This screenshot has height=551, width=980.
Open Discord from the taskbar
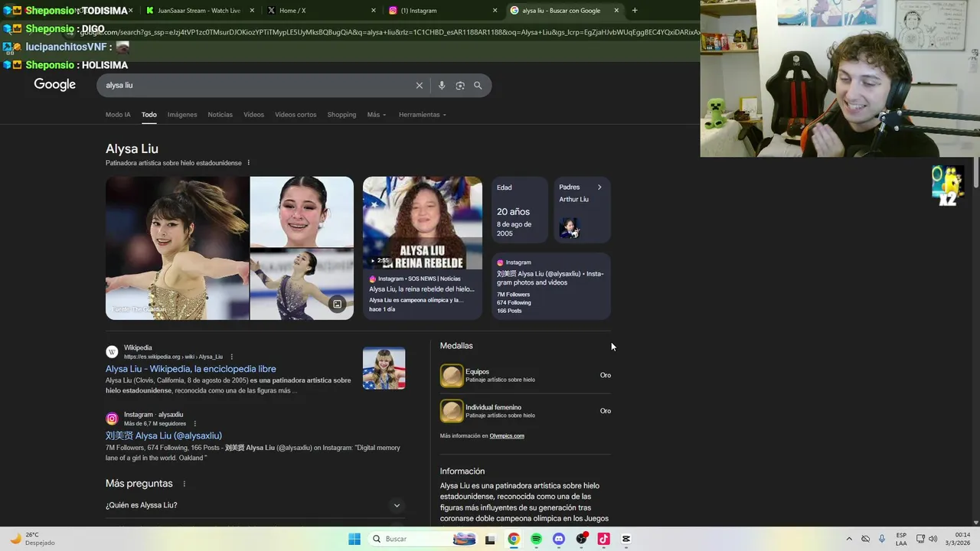point(558,539)
